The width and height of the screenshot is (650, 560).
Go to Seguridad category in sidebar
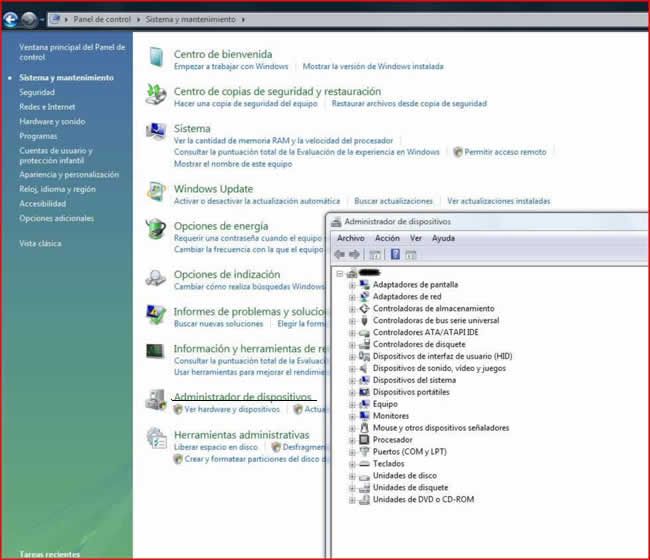point(37,92)
